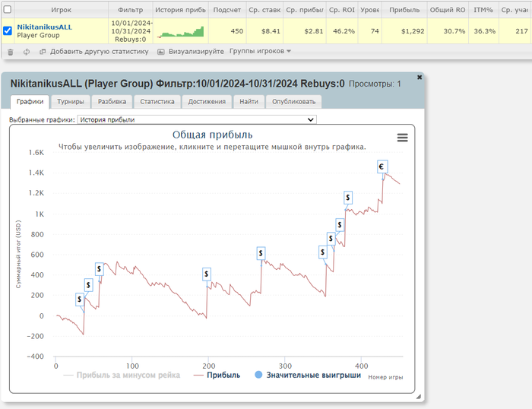The height and width of the screenshot is (409, 532).
Task: Switch to the Турниры tab
Action: click(70, 101)
